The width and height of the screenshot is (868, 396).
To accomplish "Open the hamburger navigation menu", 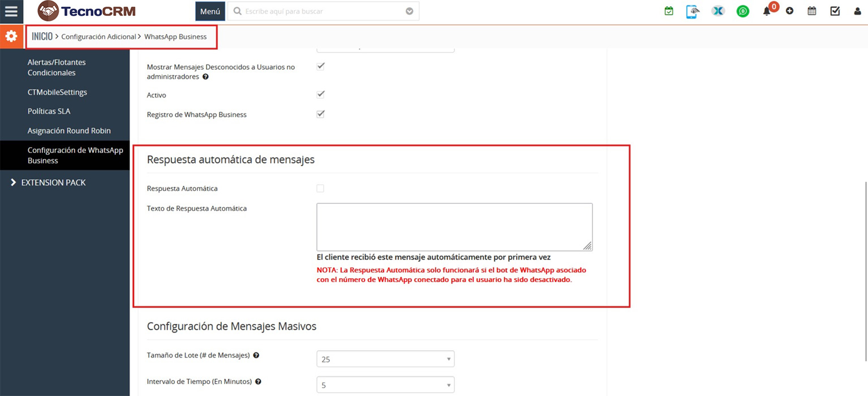I will [11, 11].
